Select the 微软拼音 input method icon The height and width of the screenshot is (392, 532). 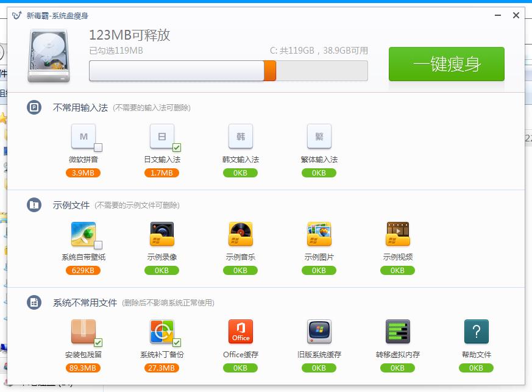click(83, 137)
